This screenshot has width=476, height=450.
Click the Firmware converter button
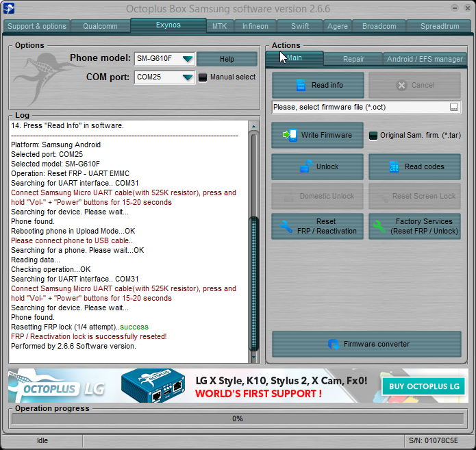click(x=366, y=344)
